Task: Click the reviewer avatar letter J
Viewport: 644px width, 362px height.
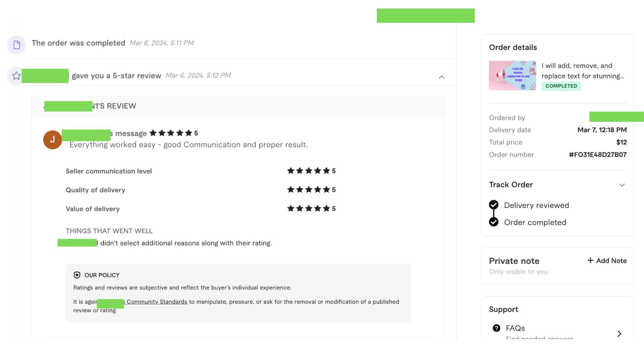Action: pyautogui.click(x=52, y=140)
